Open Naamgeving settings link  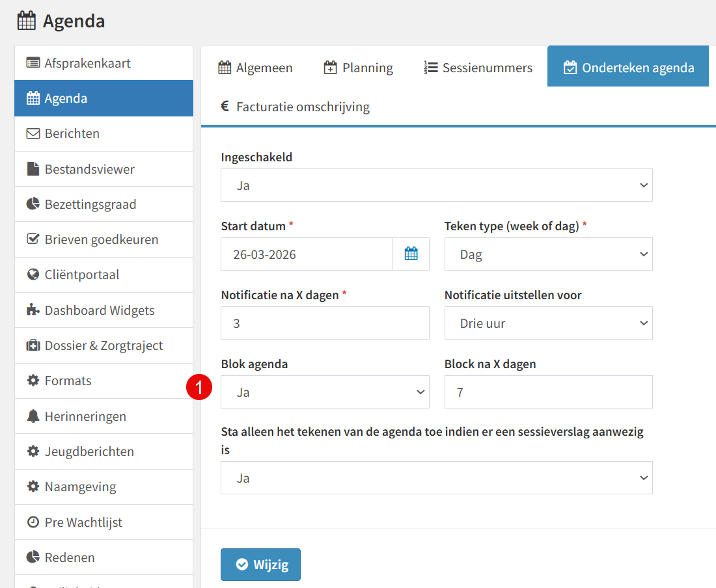[x=103, y=487]
